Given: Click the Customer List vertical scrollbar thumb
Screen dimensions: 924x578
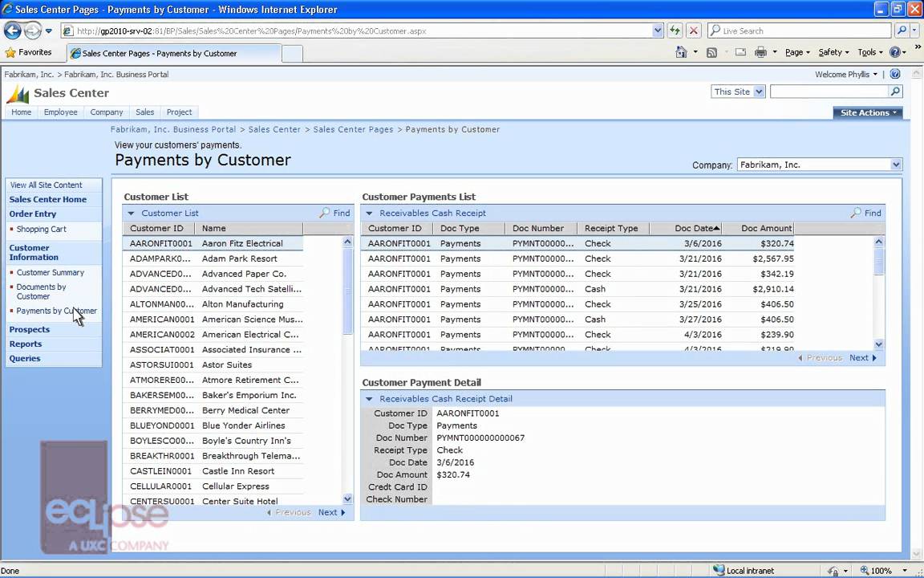Looking at the screenshot, I should (347, 291).
